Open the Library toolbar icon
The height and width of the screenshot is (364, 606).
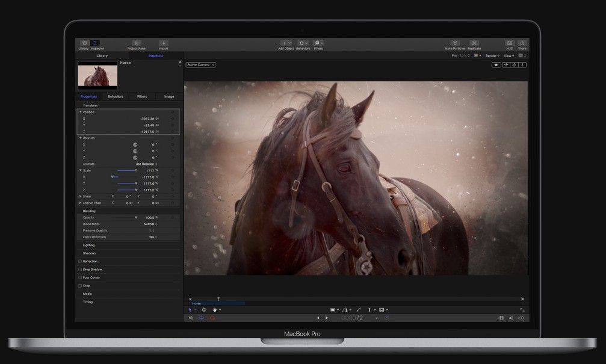tap(84, 43)
